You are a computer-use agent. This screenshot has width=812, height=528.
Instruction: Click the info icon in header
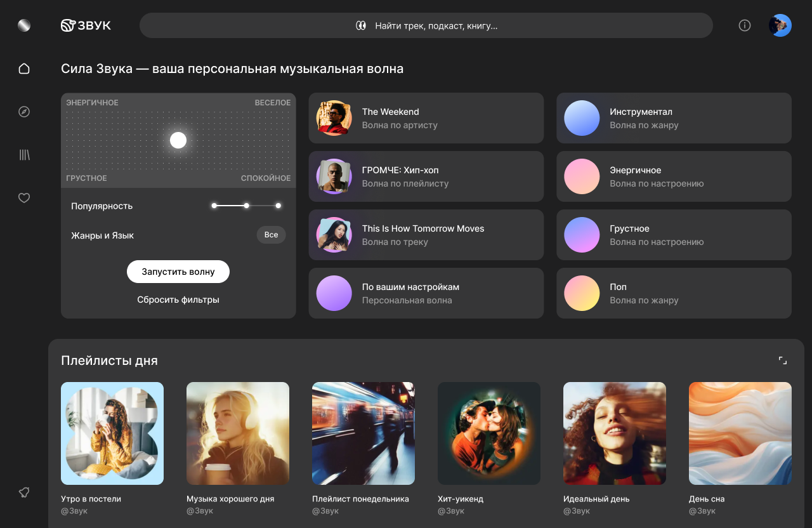[x=745, y=25]
